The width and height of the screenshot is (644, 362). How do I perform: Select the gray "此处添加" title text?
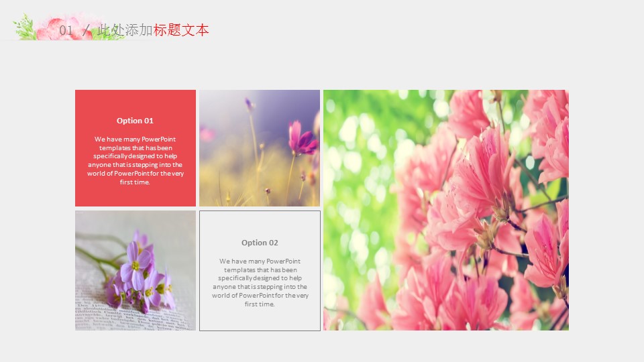pos(125,30)
